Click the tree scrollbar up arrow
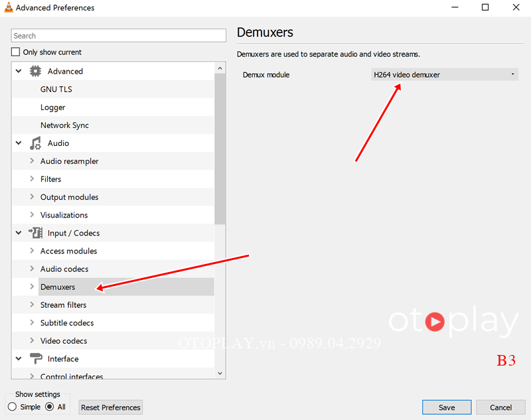 220,68
